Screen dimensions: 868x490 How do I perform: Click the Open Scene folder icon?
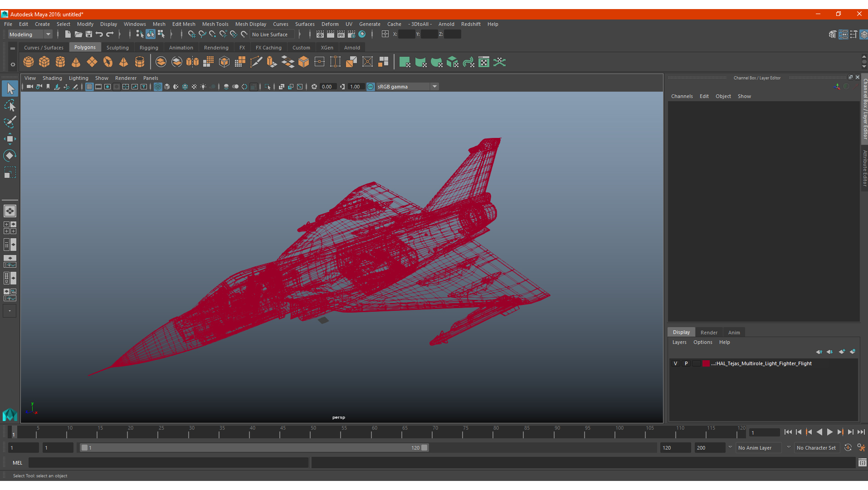point(78,34)
